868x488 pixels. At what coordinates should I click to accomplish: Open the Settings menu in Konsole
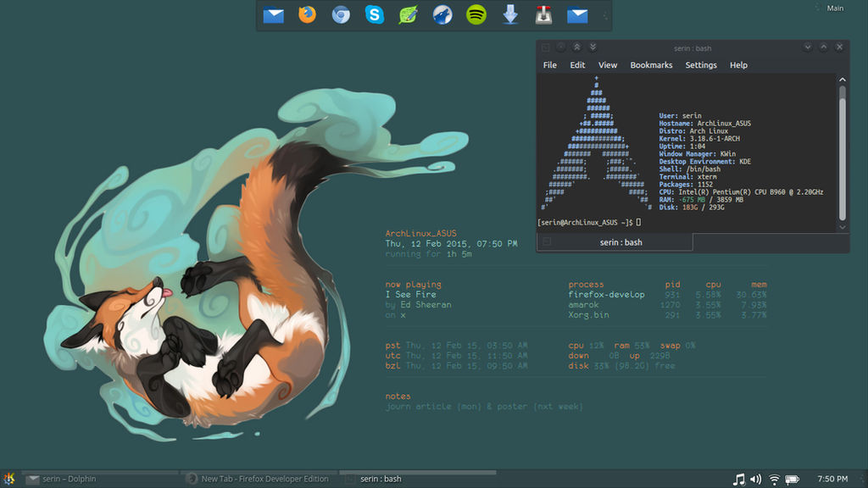coord(701,64)
